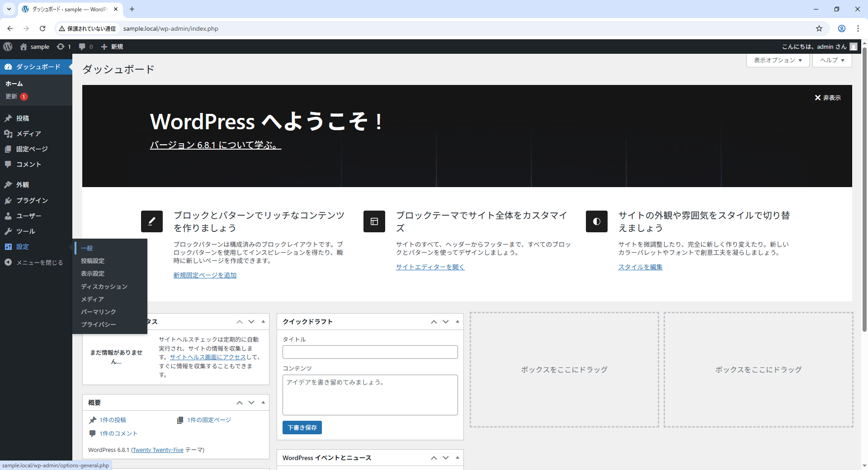Expand the 表示オプション panel
Viewport: 868px width, 470px height.
[x=778, y=60]
